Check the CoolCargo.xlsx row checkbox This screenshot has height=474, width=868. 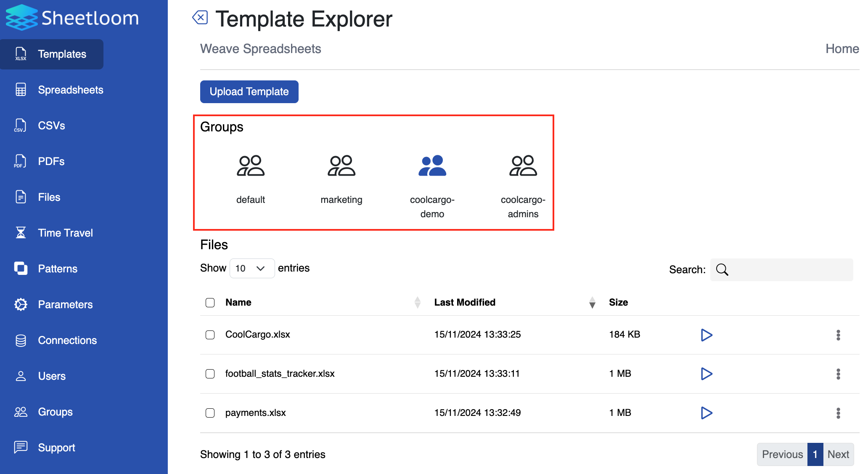[x=210, y=335]
